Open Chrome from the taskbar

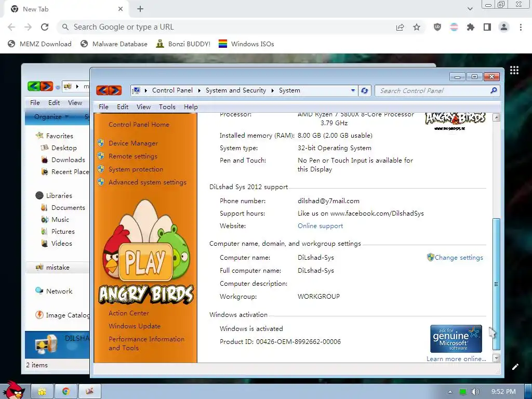(66, 392)
